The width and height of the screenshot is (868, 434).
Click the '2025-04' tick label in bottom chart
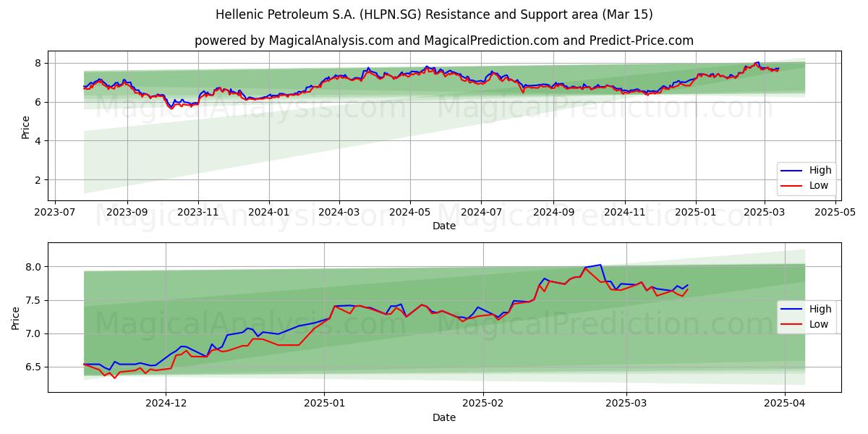coord(785,404)
